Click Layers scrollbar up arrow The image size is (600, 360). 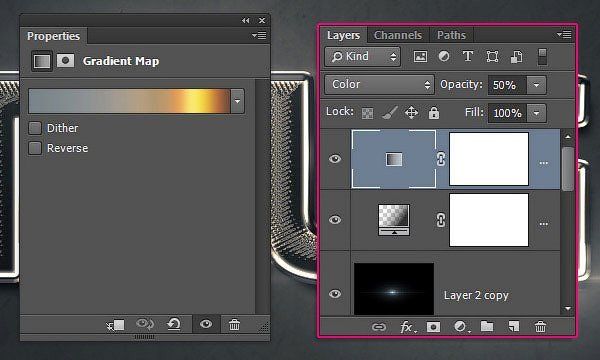tap(568, 137)
